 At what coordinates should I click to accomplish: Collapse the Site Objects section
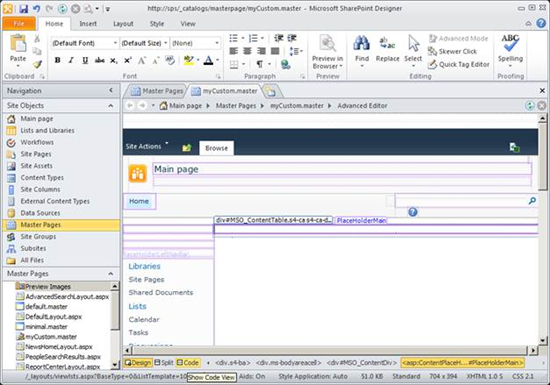tap(111, 106)
